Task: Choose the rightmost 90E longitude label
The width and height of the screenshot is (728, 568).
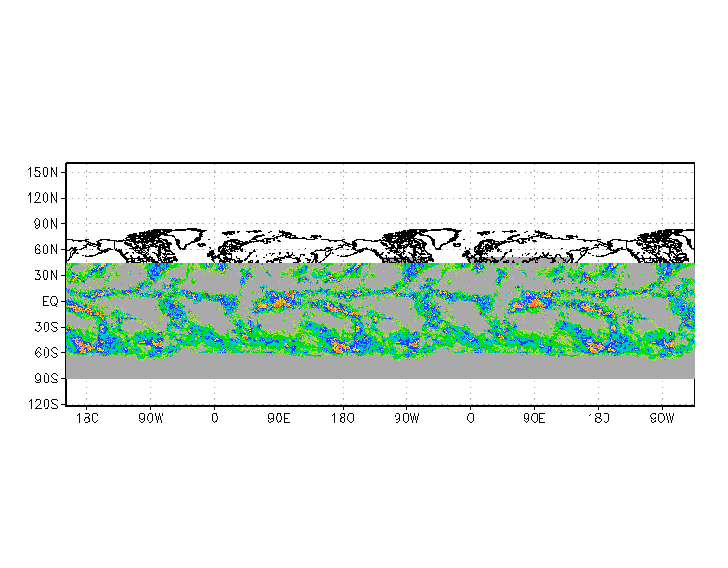Action: coord(534,419)
